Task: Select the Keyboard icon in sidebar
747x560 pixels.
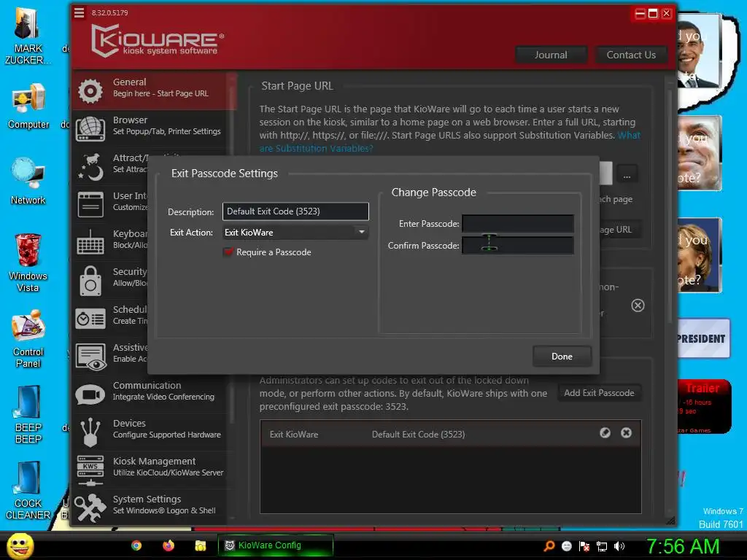Action: pyautogui.click(x=90, y=242)
